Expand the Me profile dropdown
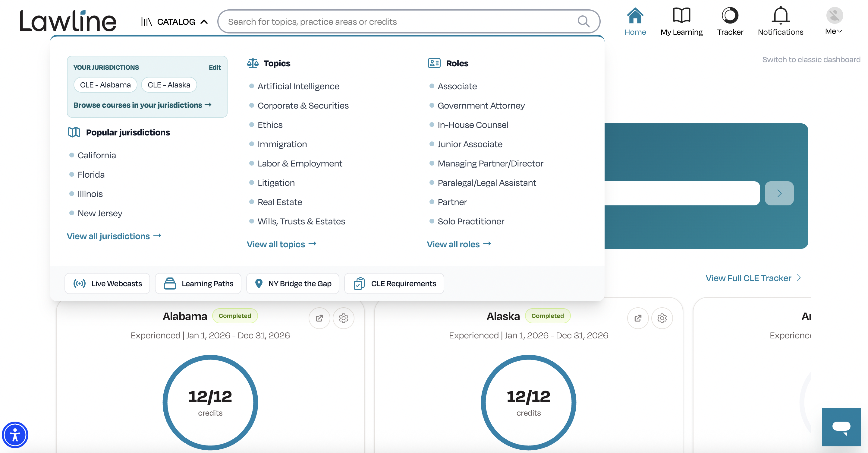The image size is (868, 453). pos(834,21)
